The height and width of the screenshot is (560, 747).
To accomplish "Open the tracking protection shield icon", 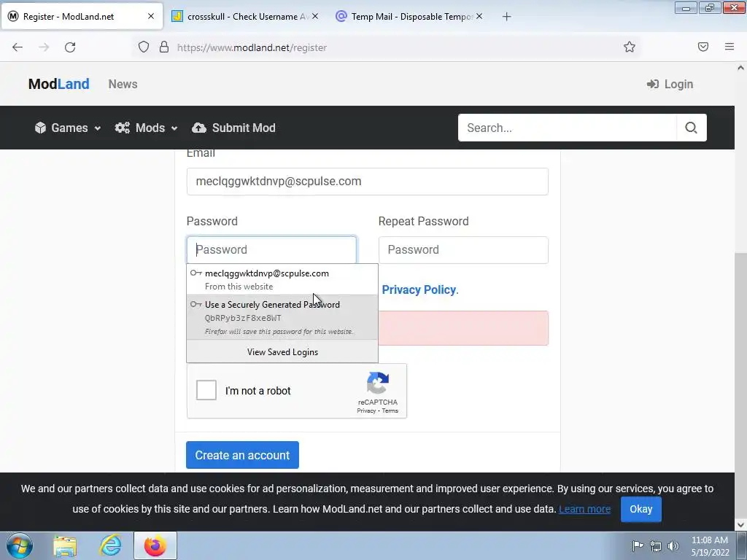I will pos(144,47).
